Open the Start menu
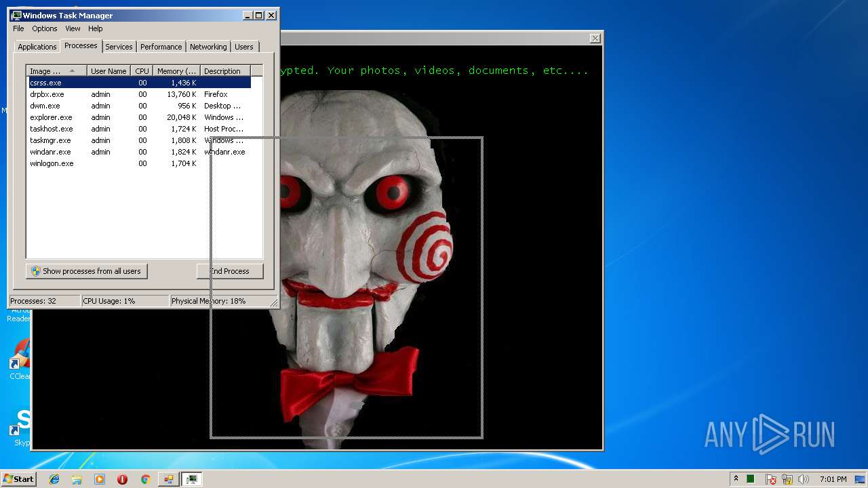 (x=18, y=479)
